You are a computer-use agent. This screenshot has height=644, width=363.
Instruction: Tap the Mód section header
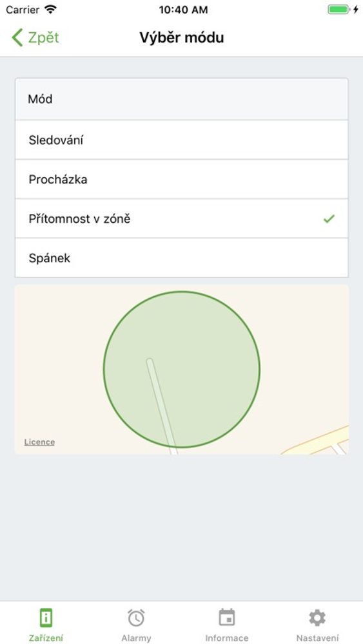(x=182, y=99)
